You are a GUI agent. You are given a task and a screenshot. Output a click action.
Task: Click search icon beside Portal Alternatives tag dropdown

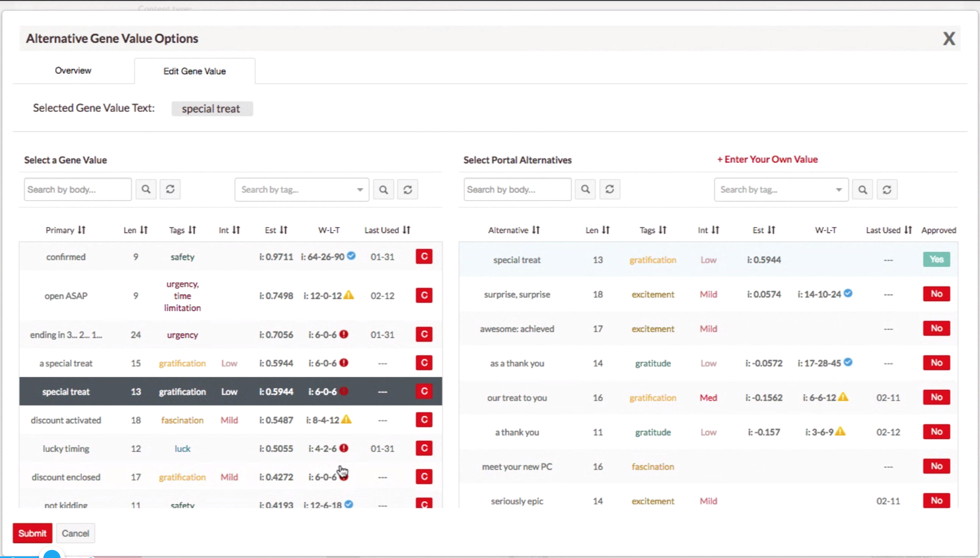(863, 190)
